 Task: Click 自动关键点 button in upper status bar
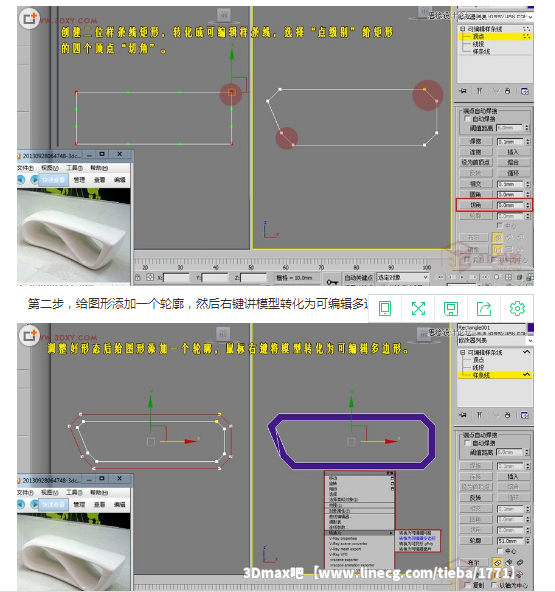(358, 278)
